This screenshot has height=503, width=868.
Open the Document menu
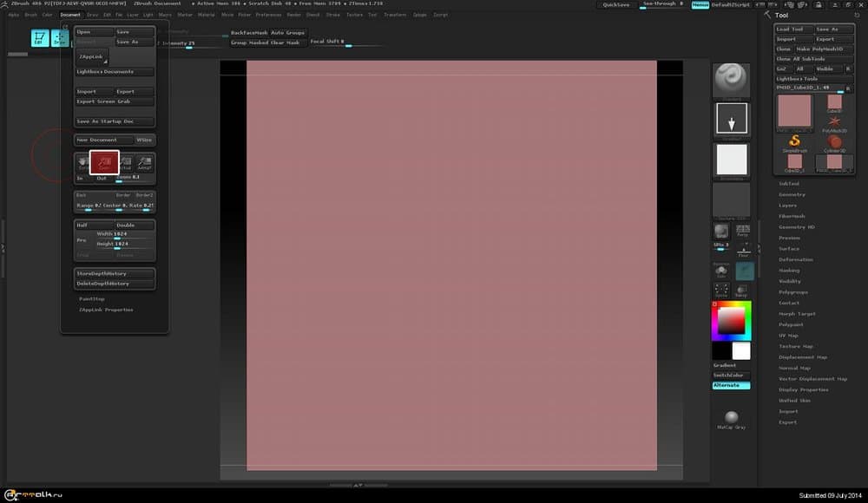click(70, 15)
